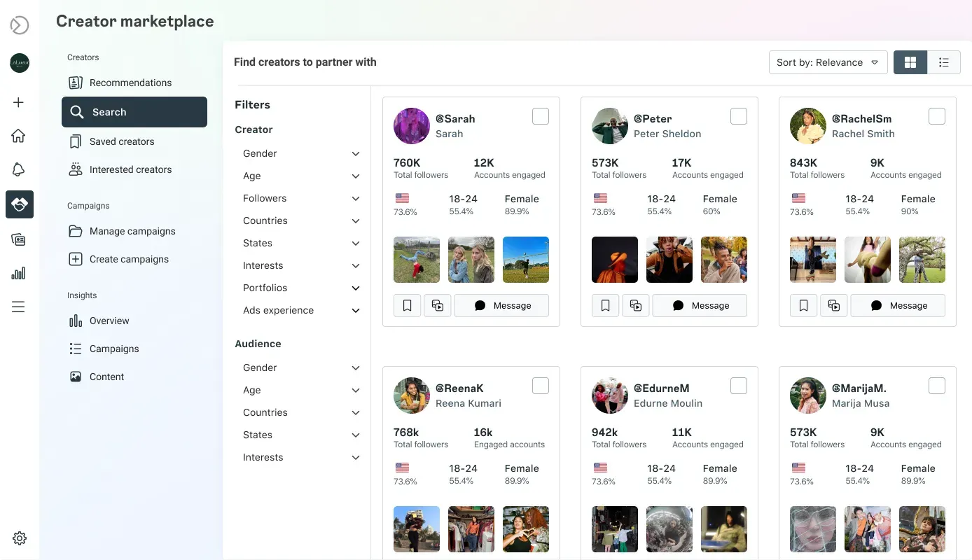Expand the Ads experience filter
The image size is (972, 560).
click(x=301, y=310)
